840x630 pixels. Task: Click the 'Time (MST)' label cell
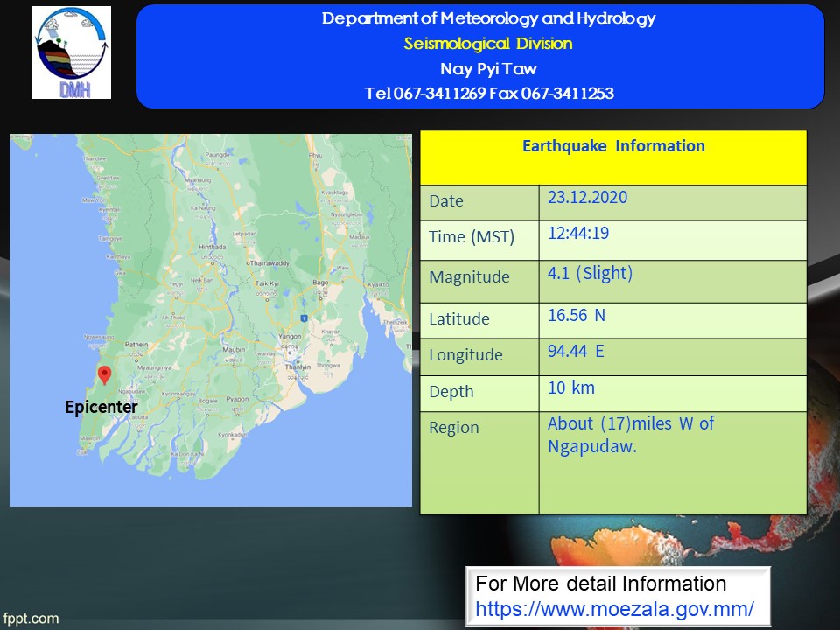pyautogui.click(x=479, y=240)
